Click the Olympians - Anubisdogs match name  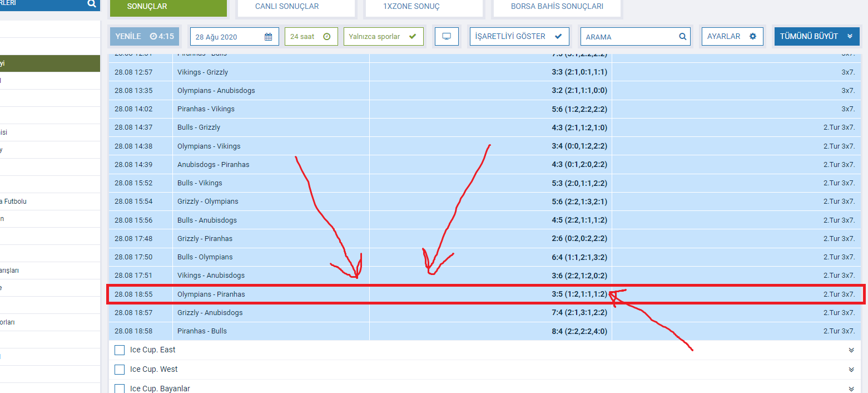(x=216, y=91)
